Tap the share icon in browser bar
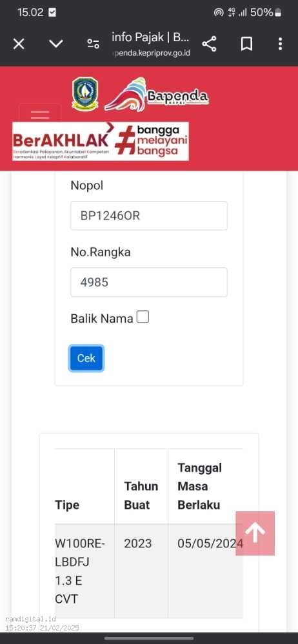 (210, 44)
